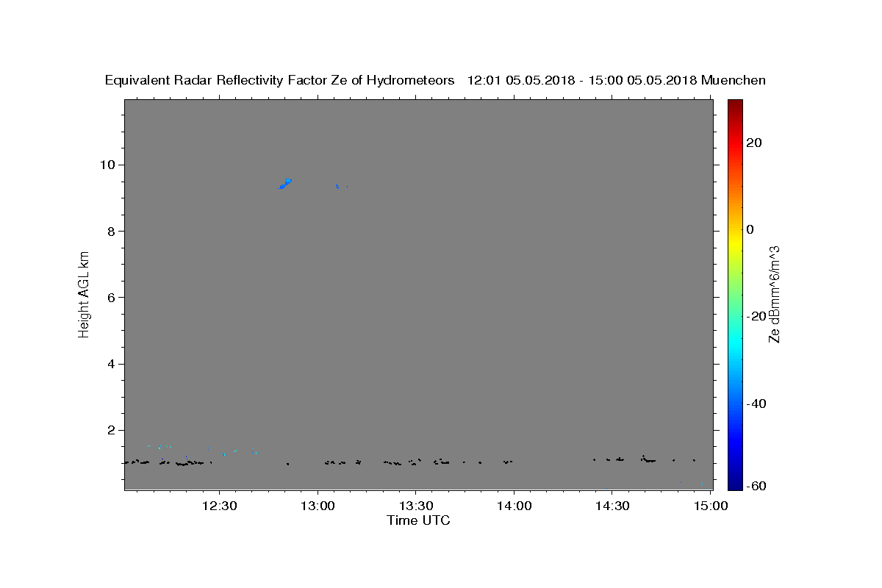Click the 15:00 time axis label
The width and height of the screenshot is (882, 588).
coord(710,506)
